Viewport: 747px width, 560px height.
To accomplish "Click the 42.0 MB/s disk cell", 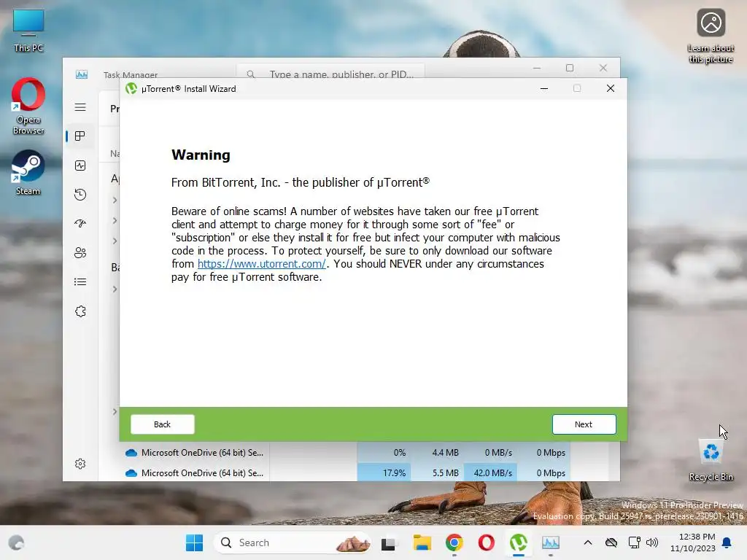I will [490, 472].
